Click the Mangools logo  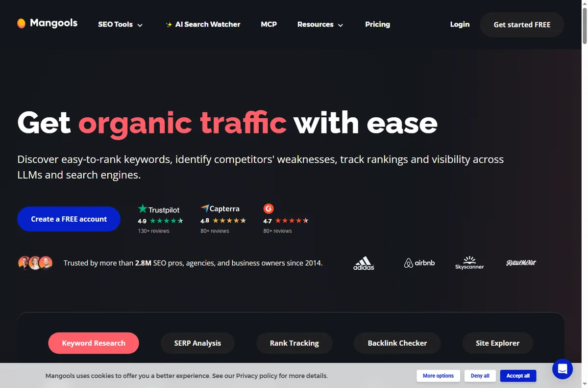pos(47,23)
